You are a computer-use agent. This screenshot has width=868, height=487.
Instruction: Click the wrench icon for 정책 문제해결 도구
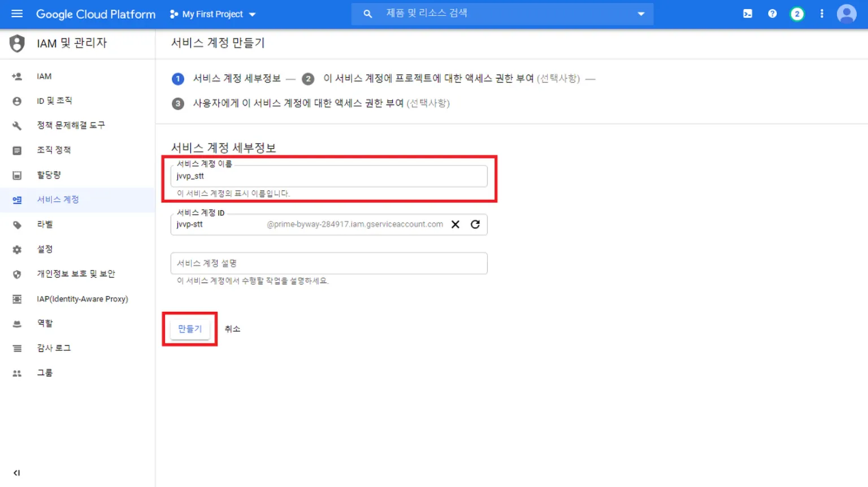[x=17, y=125]
